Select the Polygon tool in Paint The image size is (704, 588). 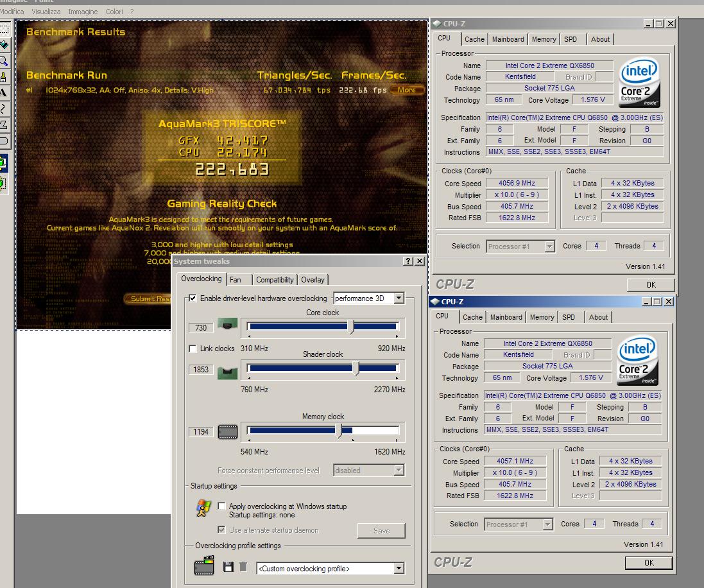click(4, 125)
